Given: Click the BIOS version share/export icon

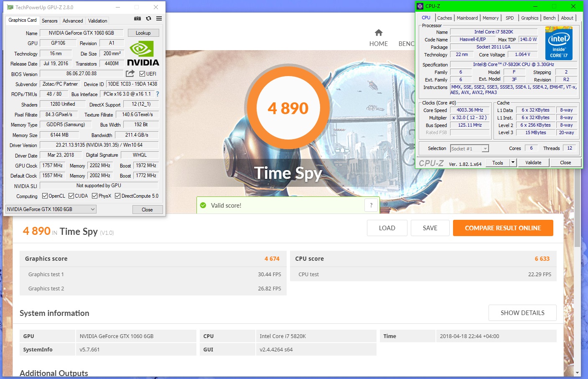Looking at the screenshot, I should (130, 74).
